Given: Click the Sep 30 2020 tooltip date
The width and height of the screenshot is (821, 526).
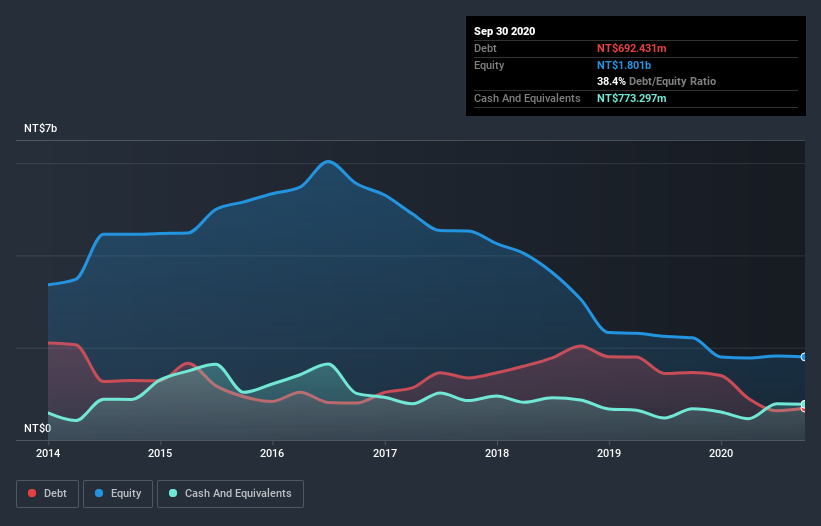Looking at the screenshot, I should pos(505,31).
